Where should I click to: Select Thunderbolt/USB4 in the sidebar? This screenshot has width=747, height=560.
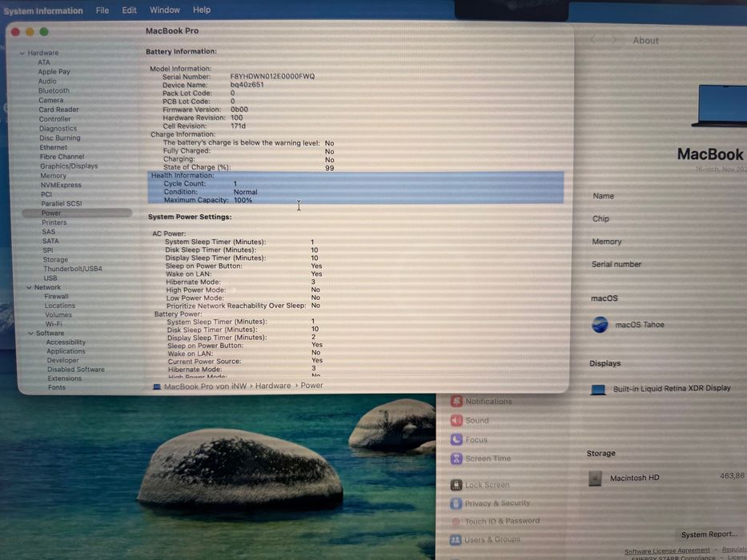tap(73, 269)
